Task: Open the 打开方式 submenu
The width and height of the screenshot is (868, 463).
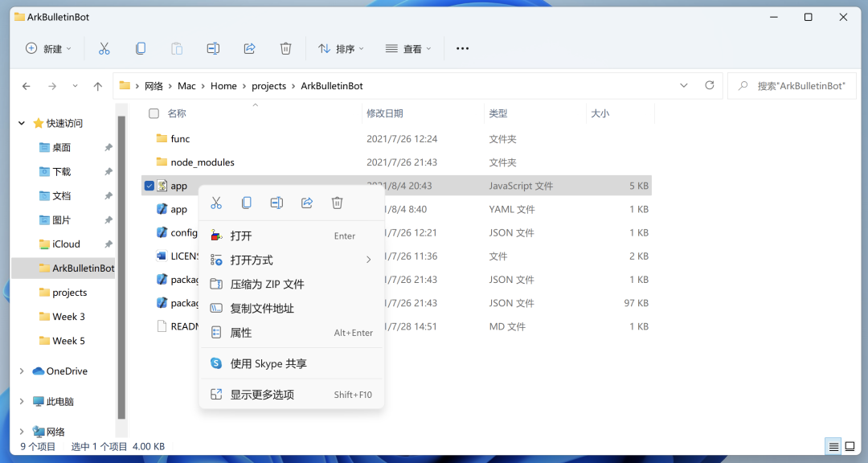Action: point(291,260)
